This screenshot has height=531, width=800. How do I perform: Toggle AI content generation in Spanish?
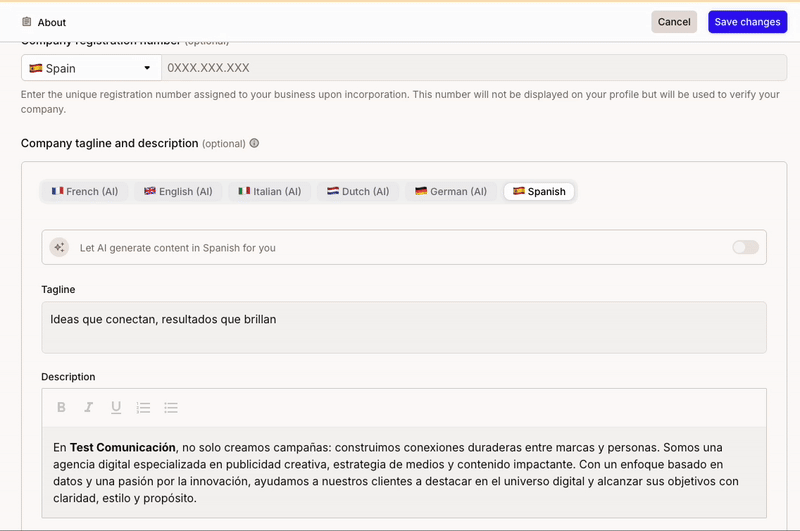click(x=745, y=247)
